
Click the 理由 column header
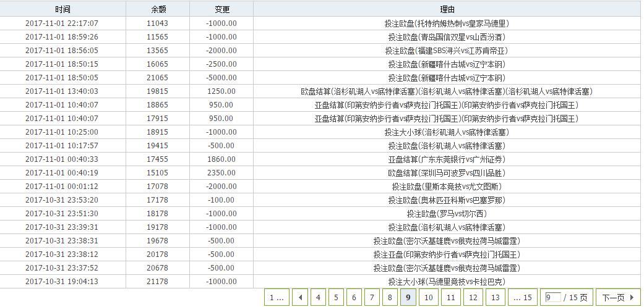coord(447,9)
